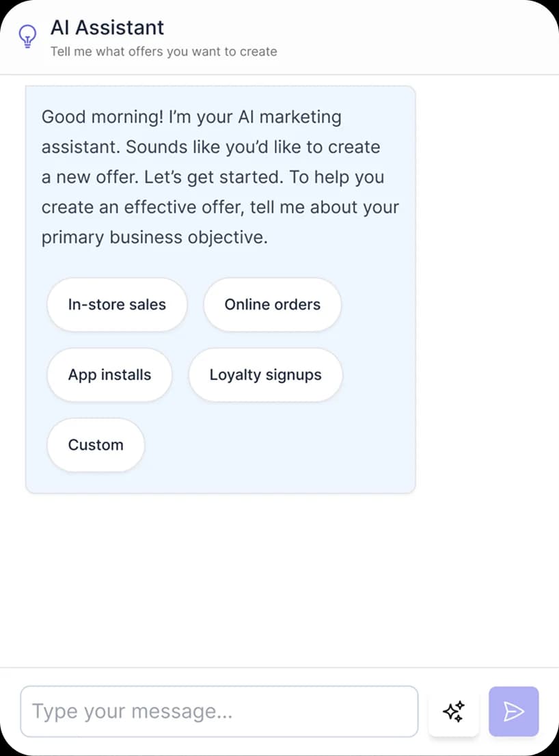Click the lightbulb icon beside AI Assistant
559x756 pixels.
click(x=27, y=37)
